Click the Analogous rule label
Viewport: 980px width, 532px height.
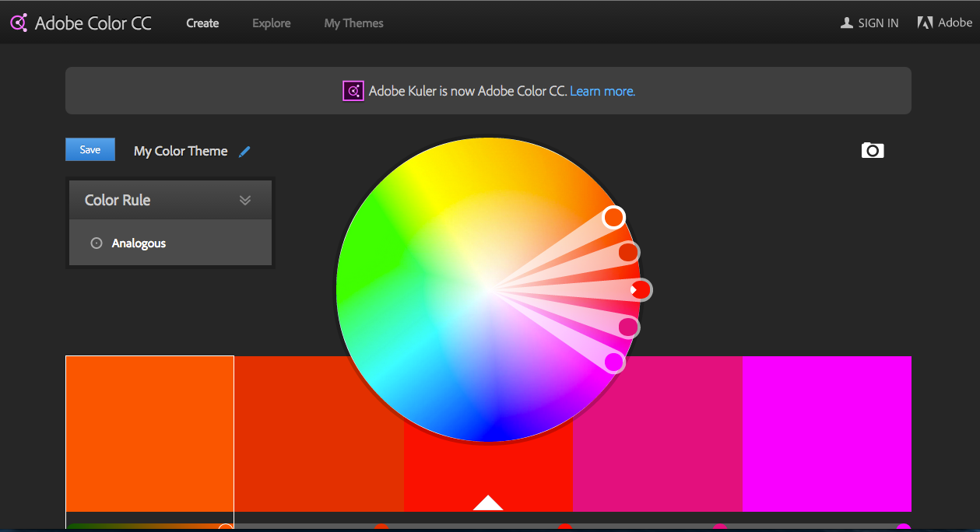[x=139, y=243]
